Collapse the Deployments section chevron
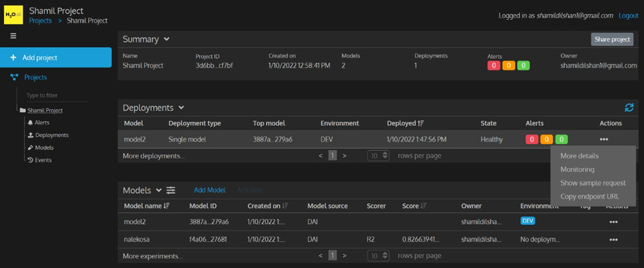This screenshot has height=268, width=644. 181,108
